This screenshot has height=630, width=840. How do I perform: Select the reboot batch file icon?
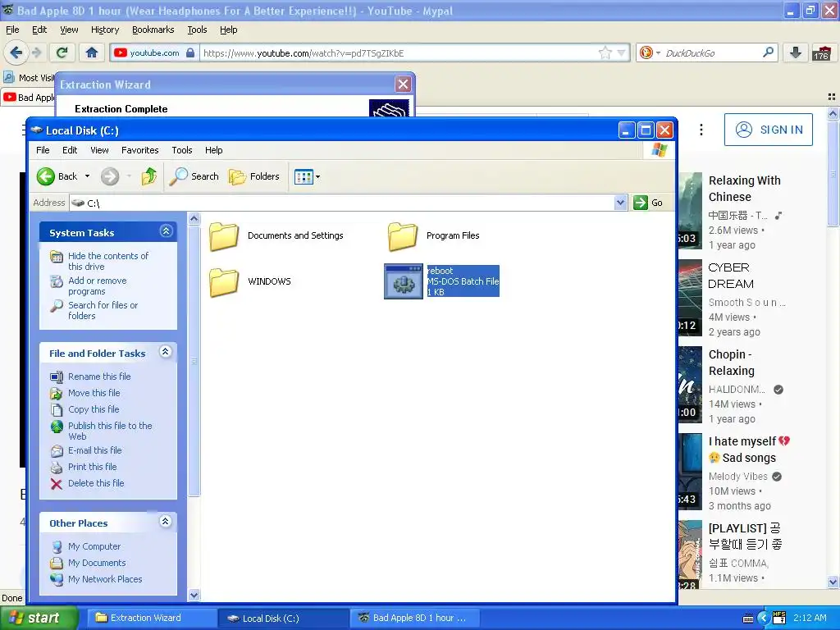(x=404, y=282)
